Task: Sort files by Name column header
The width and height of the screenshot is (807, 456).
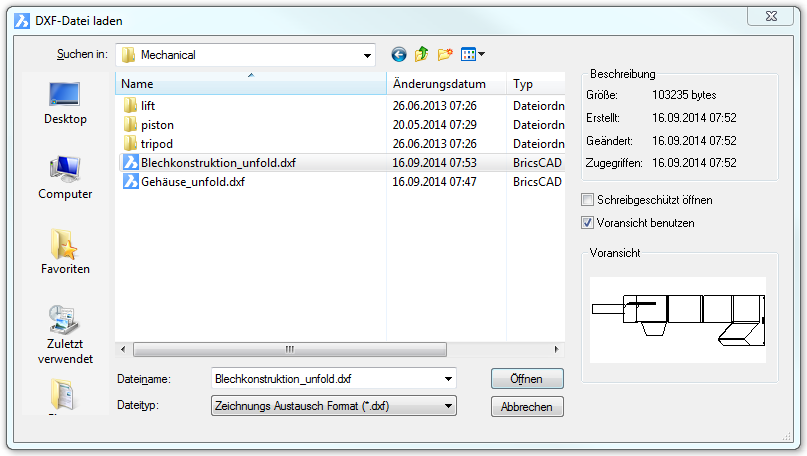Action: pos(250,85)
